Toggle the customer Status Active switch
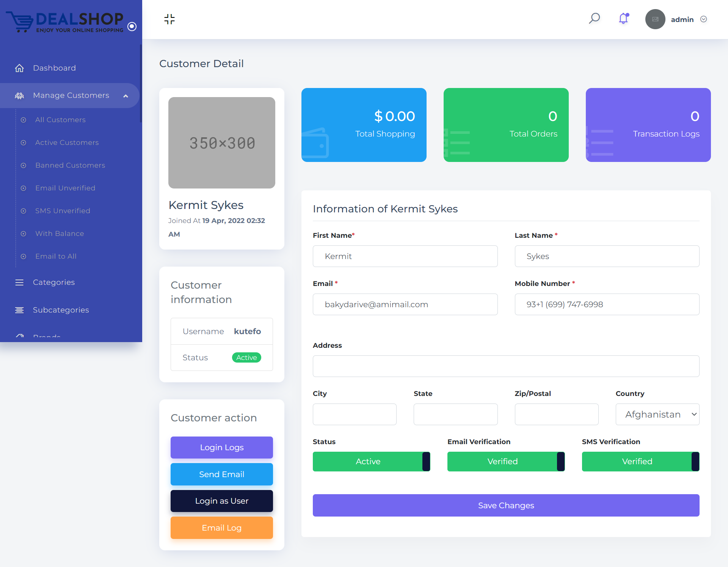The image size is (728, 567). pos(371,462)
